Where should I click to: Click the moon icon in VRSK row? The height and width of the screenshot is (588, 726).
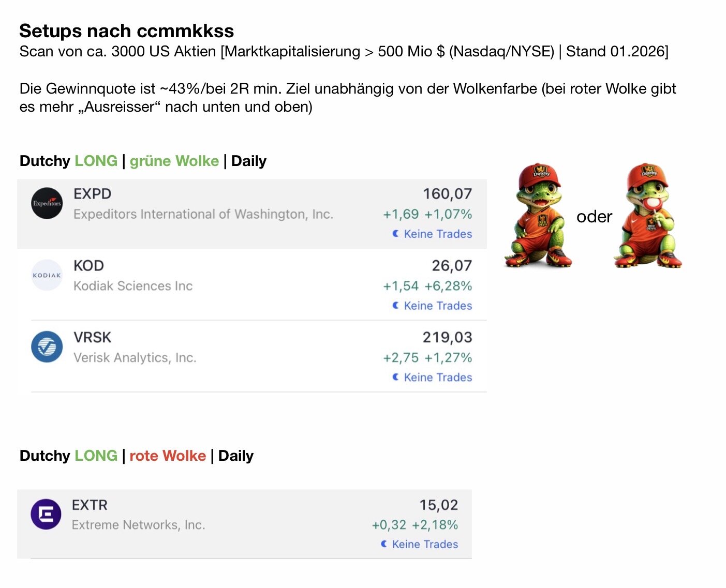[395, 377]
